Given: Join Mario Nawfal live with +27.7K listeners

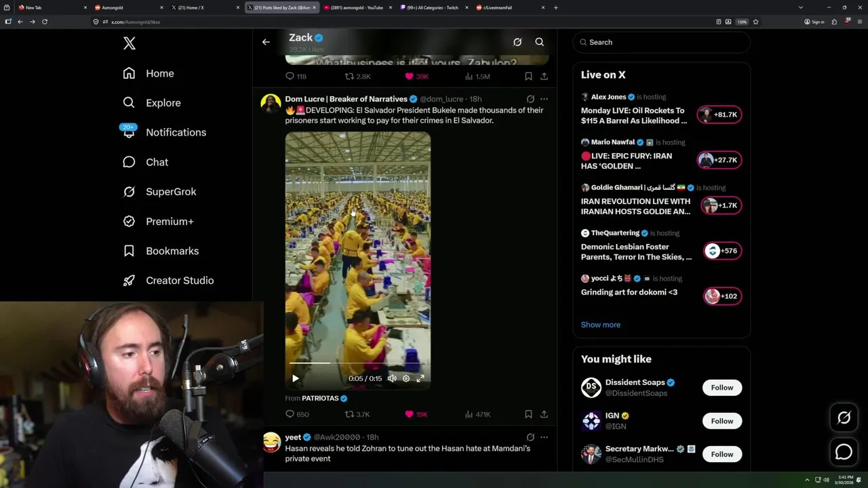Looking at the screenshot, I should [719, 160].
